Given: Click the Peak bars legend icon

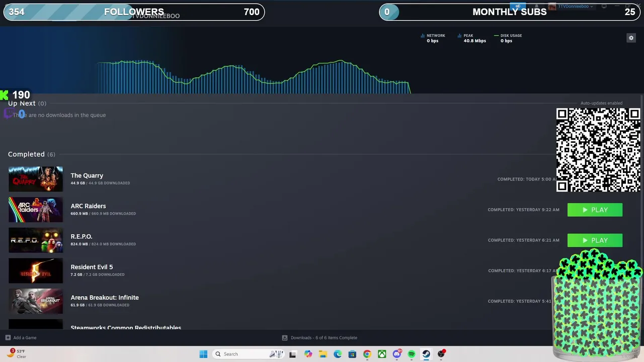Looking at the screenshot, I should coord(459,36).
